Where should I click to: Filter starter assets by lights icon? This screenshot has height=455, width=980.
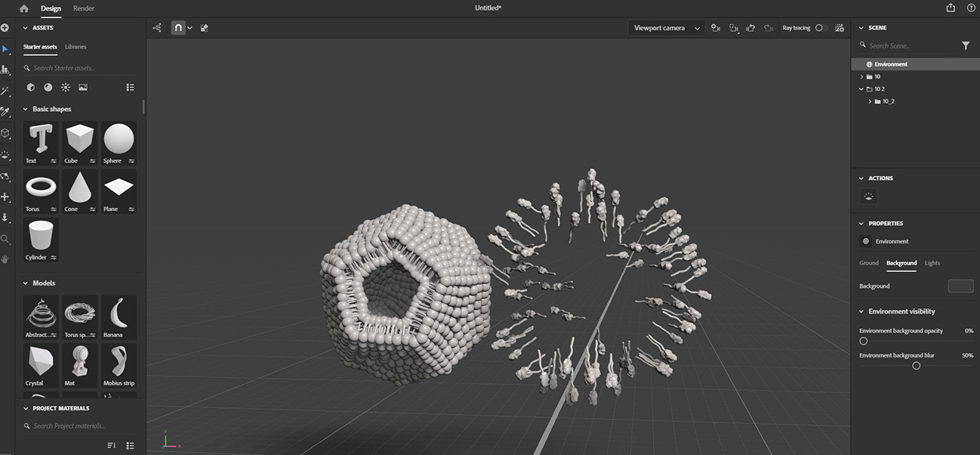click(66, 87)
